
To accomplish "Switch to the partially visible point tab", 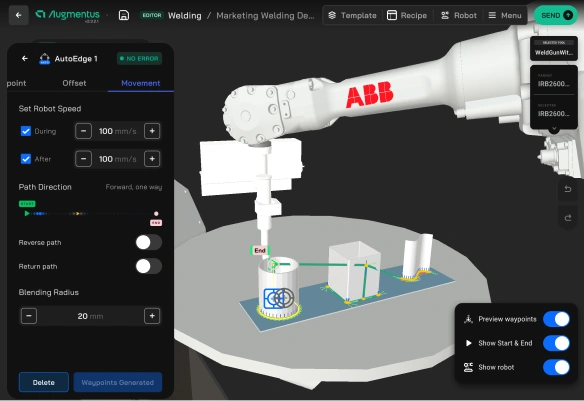I will tap(16, 83).
